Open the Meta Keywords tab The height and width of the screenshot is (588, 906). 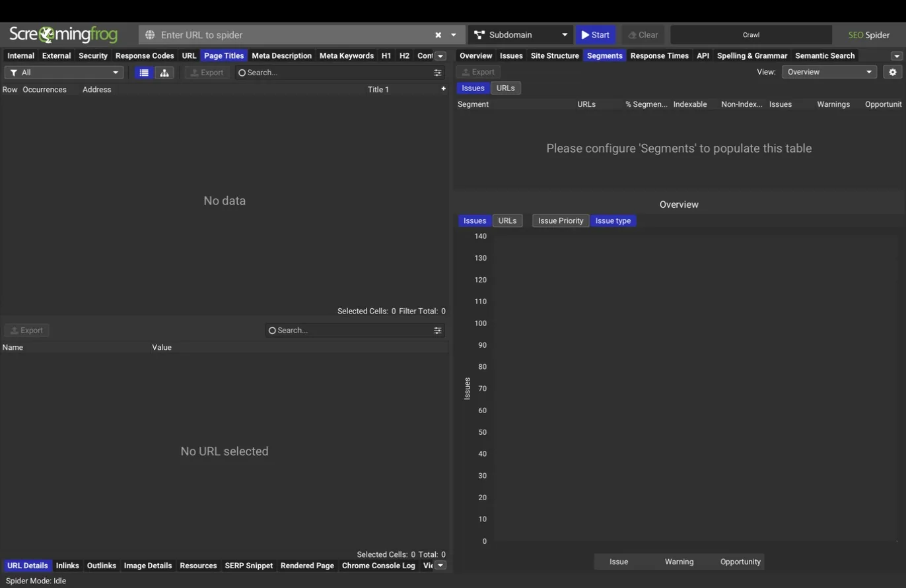pos(347,56)
